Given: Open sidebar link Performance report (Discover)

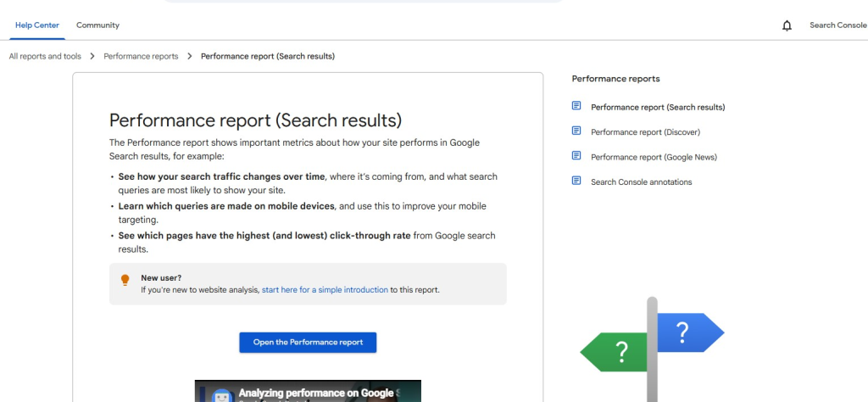Looking at the screenshot, I should [x=645, y=132].
